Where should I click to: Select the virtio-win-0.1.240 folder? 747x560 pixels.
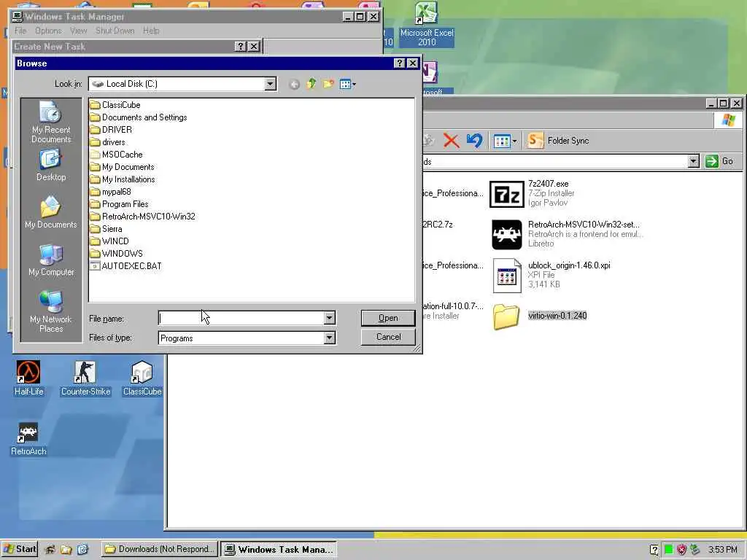[539, 316]
